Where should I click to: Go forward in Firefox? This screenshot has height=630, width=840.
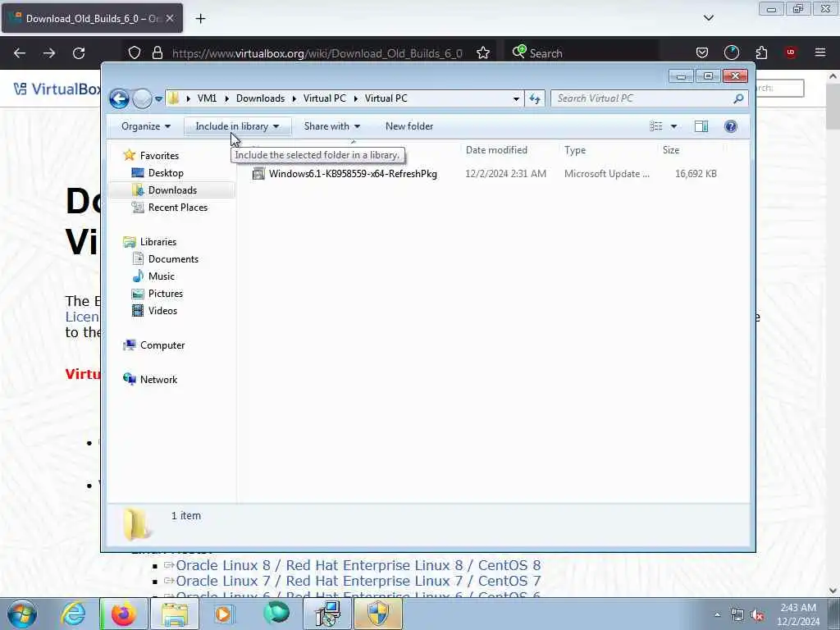(x=48, y=53)
